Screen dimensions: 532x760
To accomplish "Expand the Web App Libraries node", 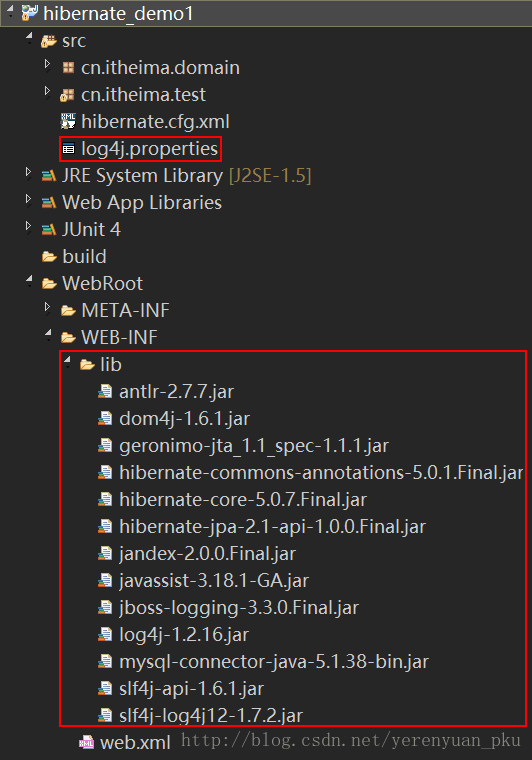I will point(28,199).
